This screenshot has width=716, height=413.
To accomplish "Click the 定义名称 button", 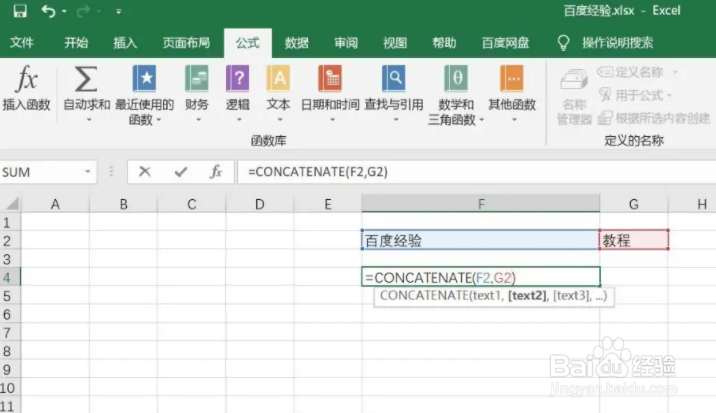I will click(637, 72).
